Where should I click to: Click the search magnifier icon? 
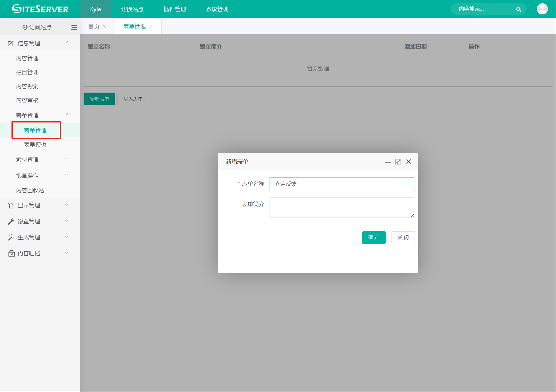tap(518, 9)
